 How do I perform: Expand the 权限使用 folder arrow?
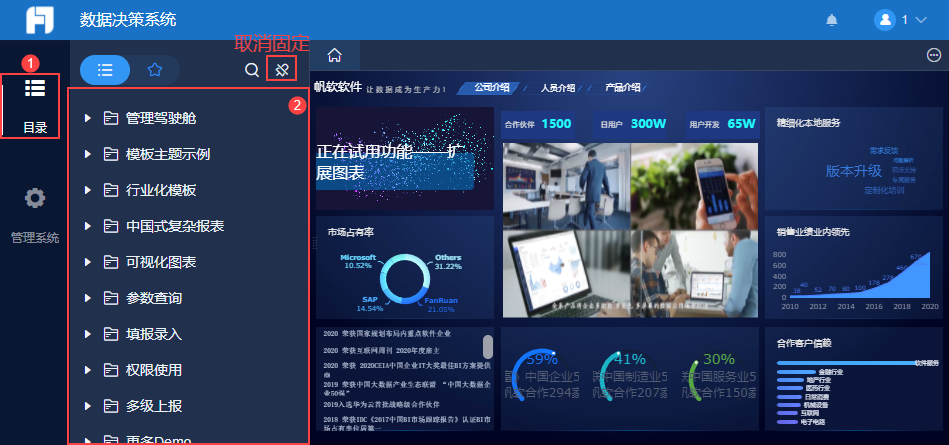pos(88,370)
